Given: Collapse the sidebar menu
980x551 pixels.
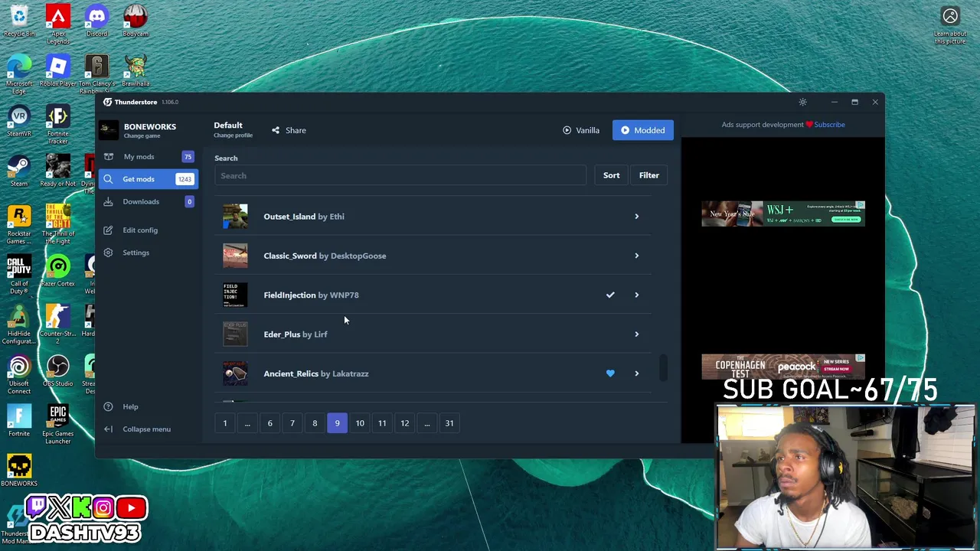Looking at the screenshot, I should coord(146,429).
